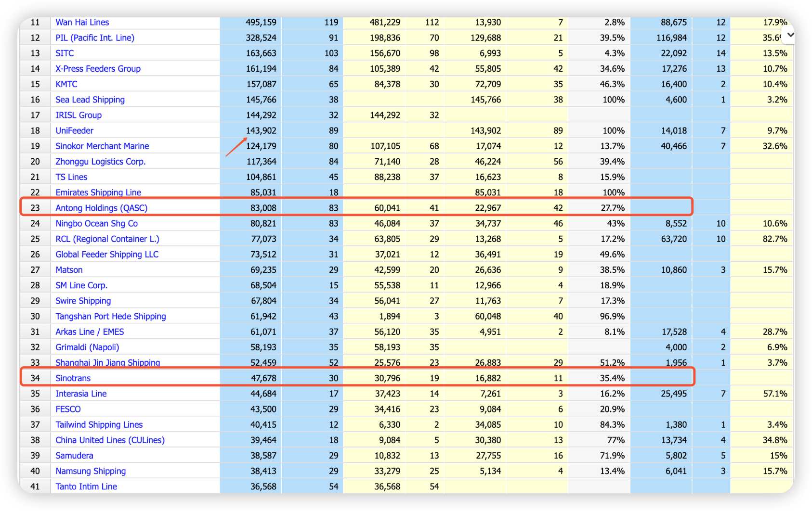Open Interasia Line link
Image resolution: width=812 pixels, height=511 pixels.
[x=81, y=394]
